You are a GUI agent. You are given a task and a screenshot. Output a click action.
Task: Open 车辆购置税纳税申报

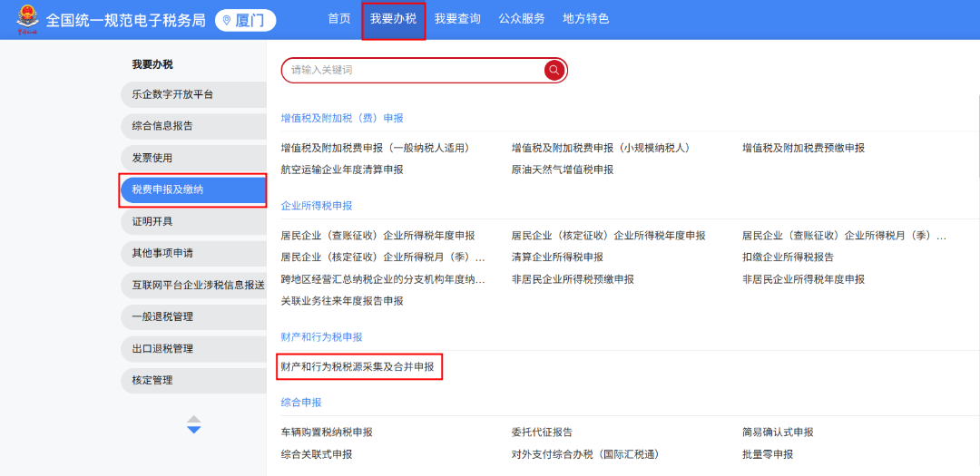[327, 432]
